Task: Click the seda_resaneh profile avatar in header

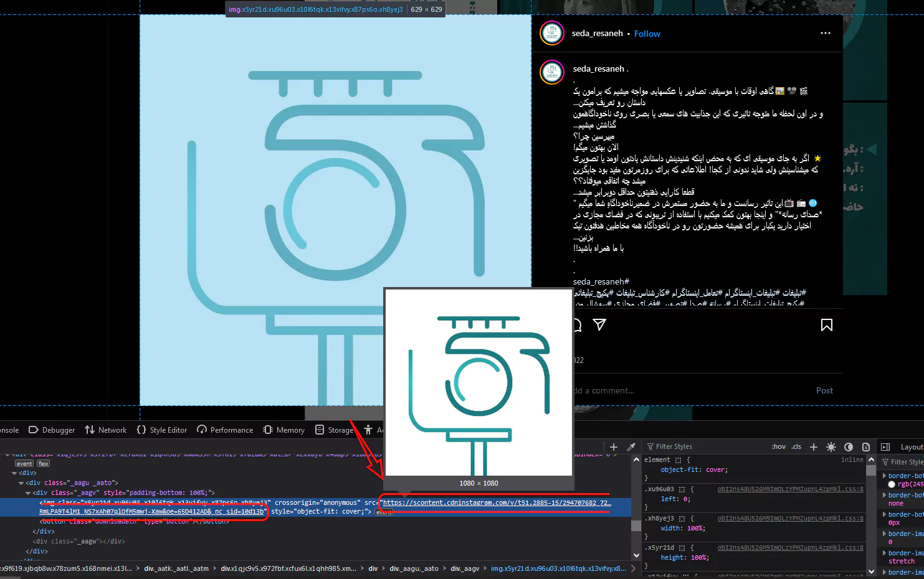Action: tap(552, 34)
